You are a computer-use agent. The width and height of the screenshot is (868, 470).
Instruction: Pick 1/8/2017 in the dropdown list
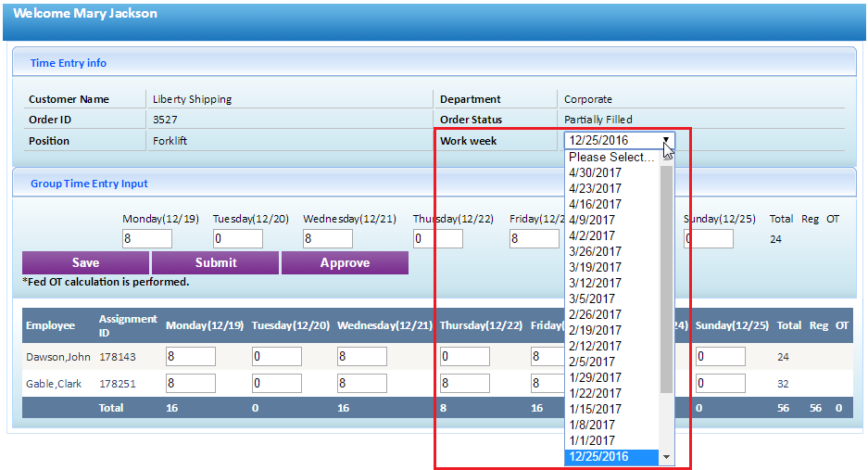point(611,426)
